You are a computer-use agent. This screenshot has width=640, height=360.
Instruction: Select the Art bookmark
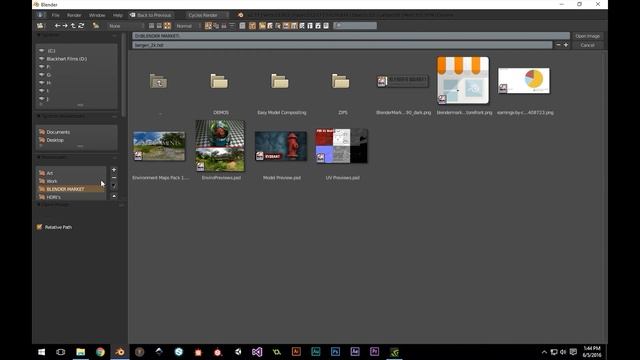(x=49, y=173)
